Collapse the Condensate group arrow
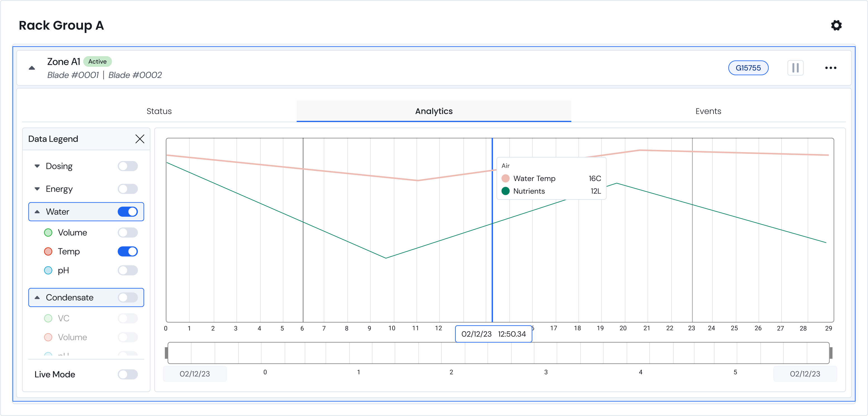Image resolution: width=868 pixels, height=416 pixels. pos(37,297)
